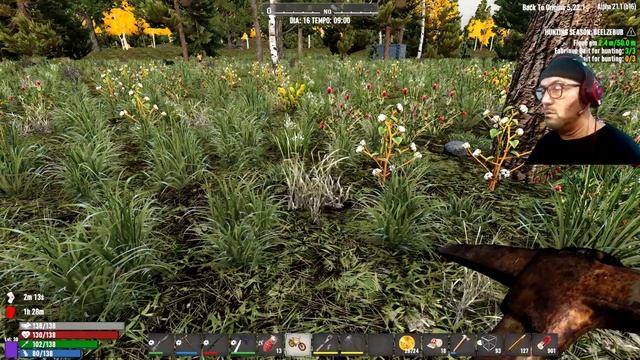Click the 'DIA: 16 TEMPO: 09:00' day-time text
640x360 pixels.
coord(320,20)
